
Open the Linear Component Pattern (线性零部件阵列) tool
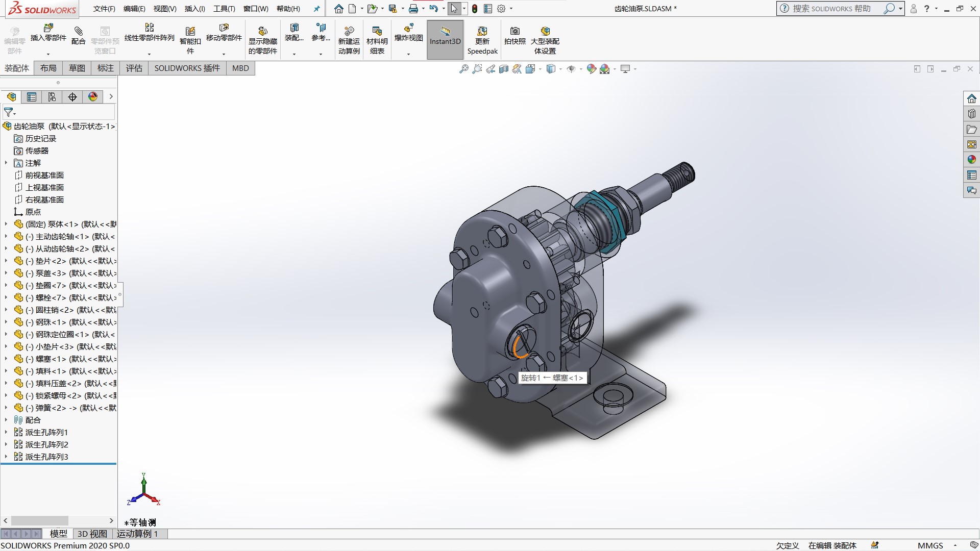pyautogui.click(x=149, y=29)
